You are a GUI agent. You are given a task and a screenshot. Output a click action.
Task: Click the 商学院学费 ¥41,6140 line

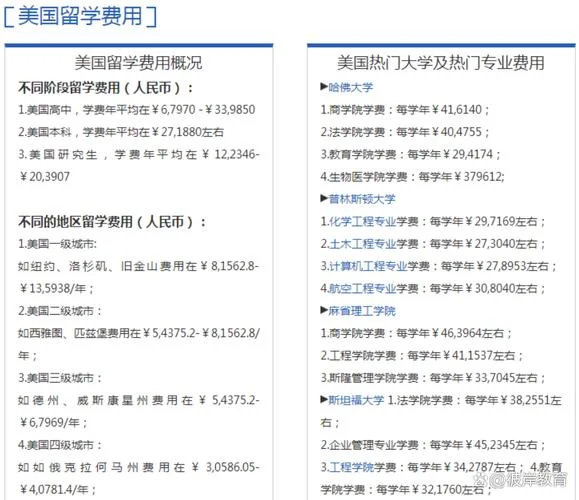coord(405,110)
